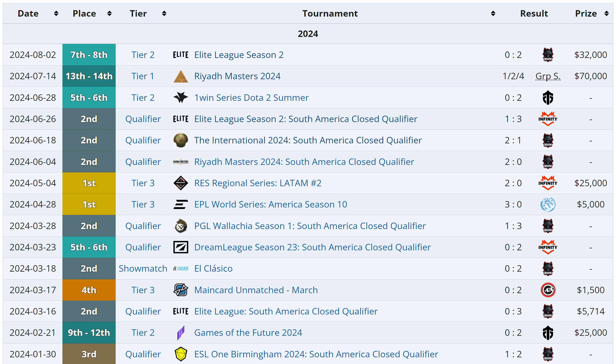616x364 pixels.
Task: Sort table by Prize column arrows
Action: (x=606, y=13)
